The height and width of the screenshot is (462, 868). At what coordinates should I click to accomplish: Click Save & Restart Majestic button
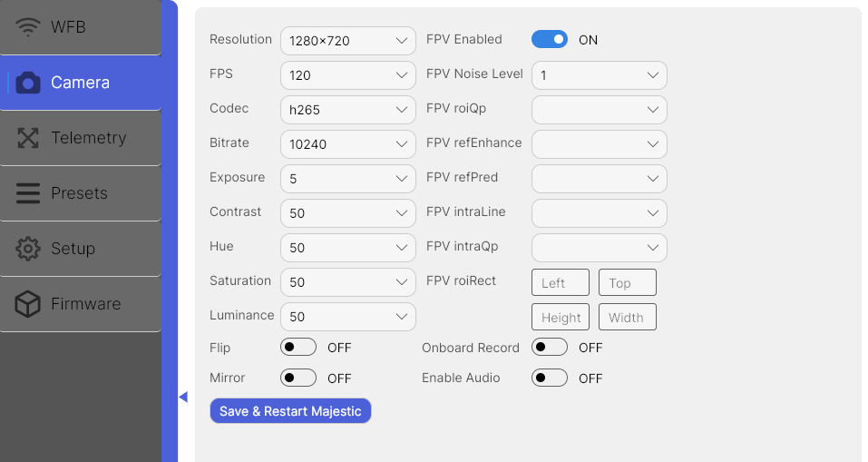(290, 411)
